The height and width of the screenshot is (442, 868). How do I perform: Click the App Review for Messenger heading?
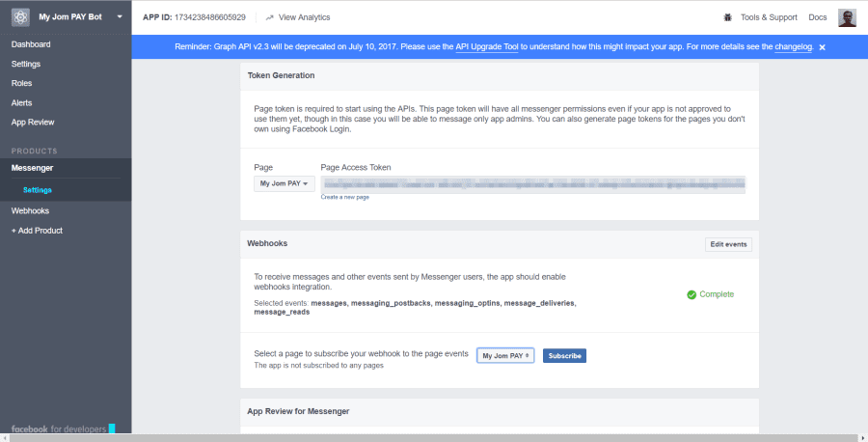[x=298, y=411]
